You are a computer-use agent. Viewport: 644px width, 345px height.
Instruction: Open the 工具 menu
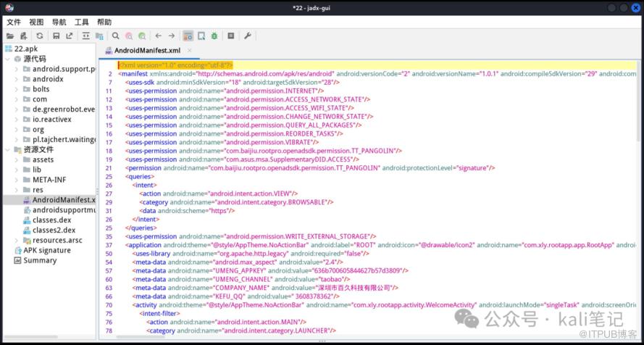point(82,22)
